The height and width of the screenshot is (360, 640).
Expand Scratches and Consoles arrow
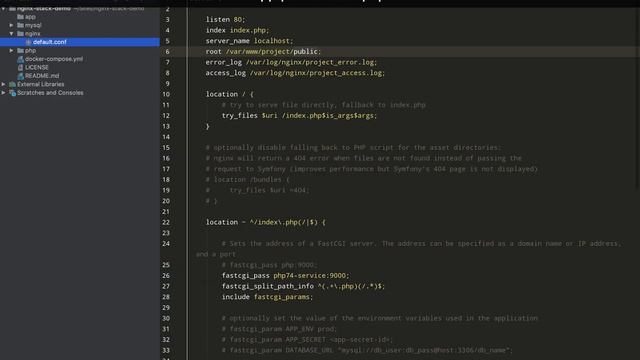click(3, 93)
